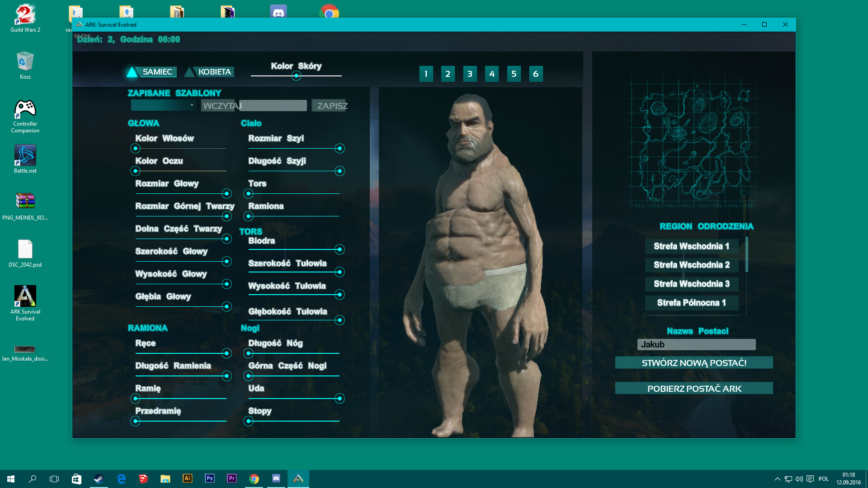
Task: Open Chrome desktop icon behind ARK window
Action: click(329, 11)
